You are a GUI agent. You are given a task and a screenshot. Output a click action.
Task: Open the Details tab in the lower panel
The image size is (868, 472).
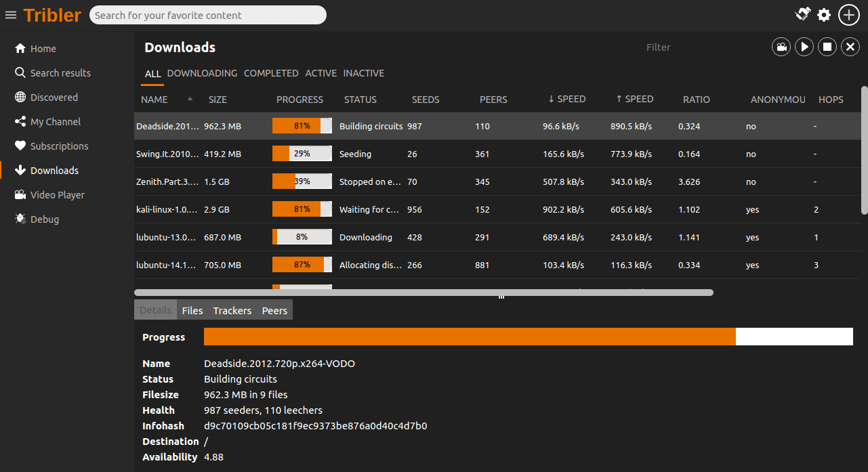pyautogui.click(x=155, y=310)
